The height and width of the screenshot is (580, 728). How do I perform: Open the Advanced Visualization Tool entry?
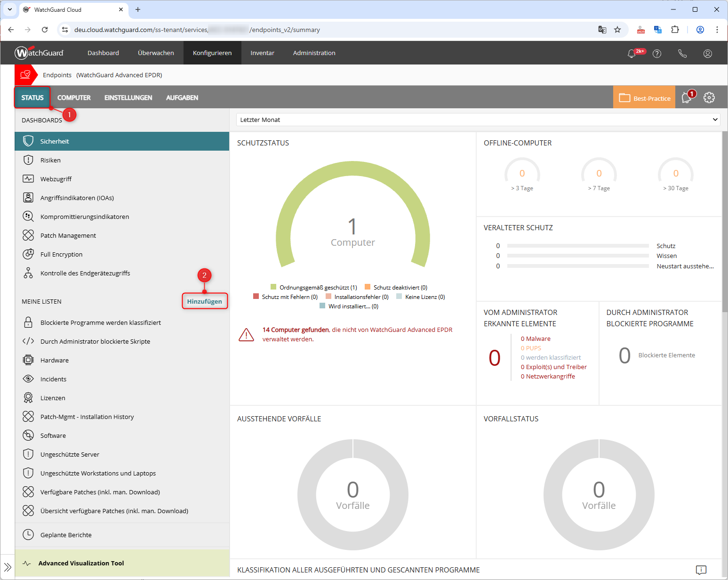point(81,563)
